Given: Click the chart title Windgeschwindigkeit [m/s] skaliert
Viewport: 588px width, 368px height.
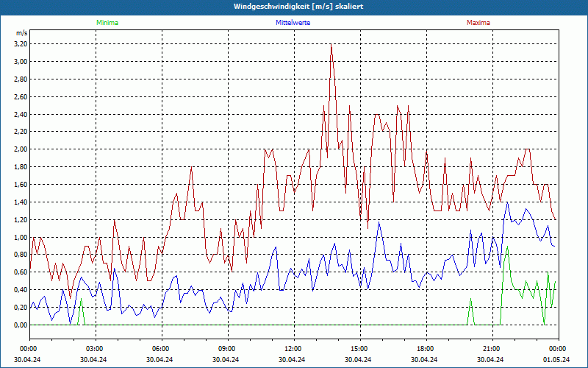Looking at the screenshot, I should point(298,7).
